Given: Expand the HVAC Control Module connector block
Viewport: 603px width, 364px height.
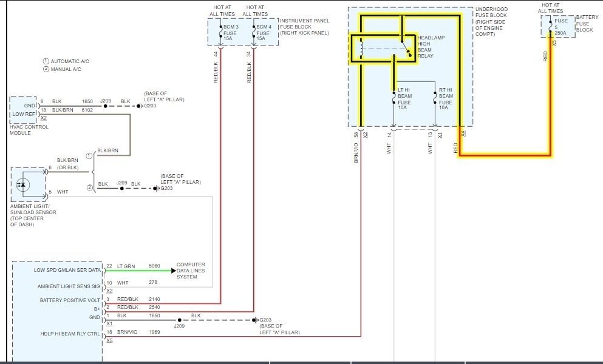Looking at the screenshot, I should tap(23, 109).
